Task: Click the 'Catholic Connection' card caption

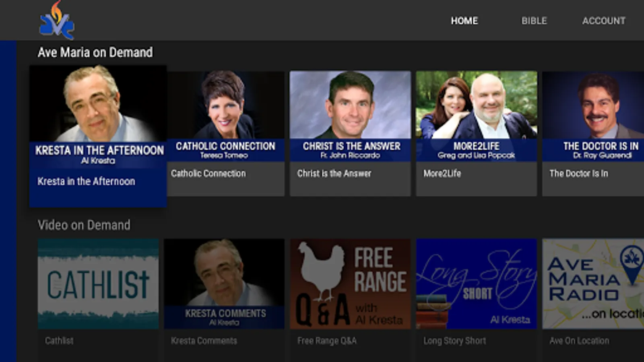Action: (x=208, y=173)
